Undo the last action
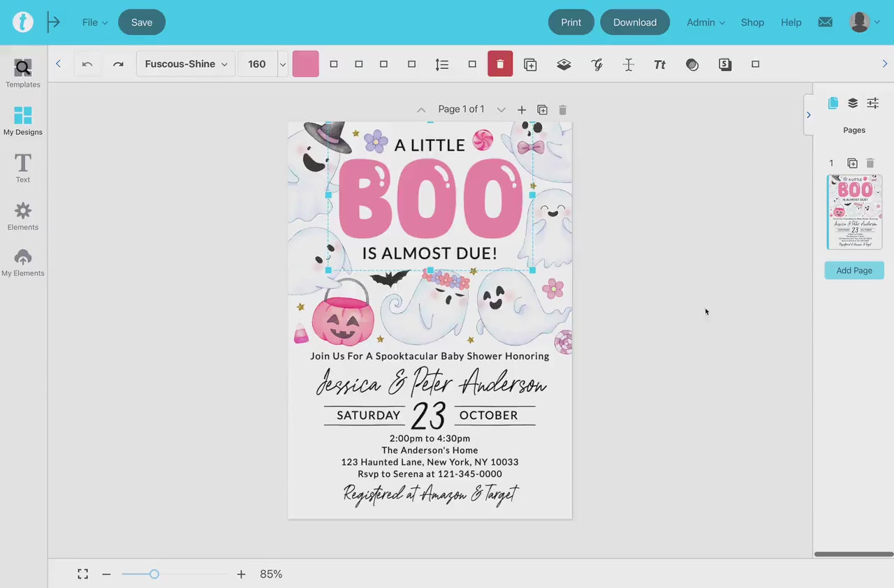Screen dimensions: 894x588 [x=87, y=64]
